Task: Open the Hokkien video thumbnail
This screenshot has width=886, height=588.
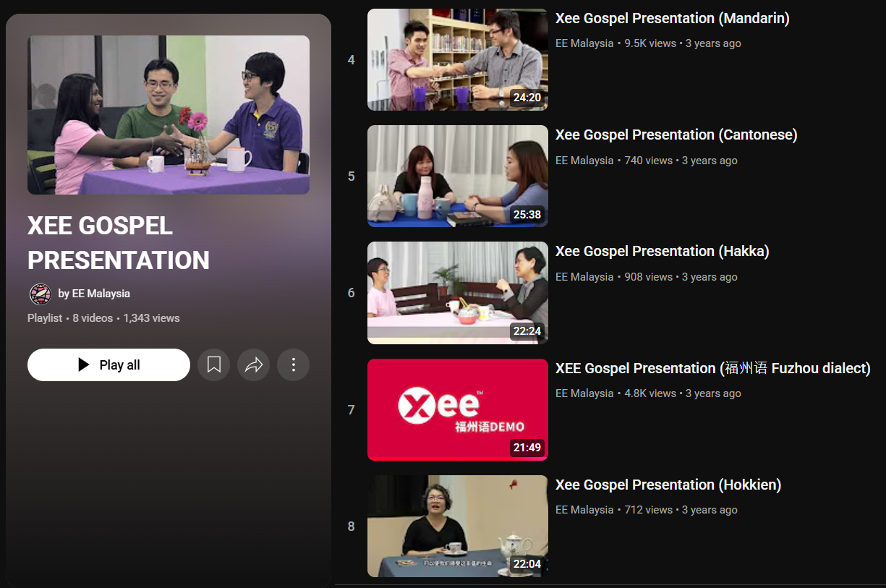Action: point(458,526)
